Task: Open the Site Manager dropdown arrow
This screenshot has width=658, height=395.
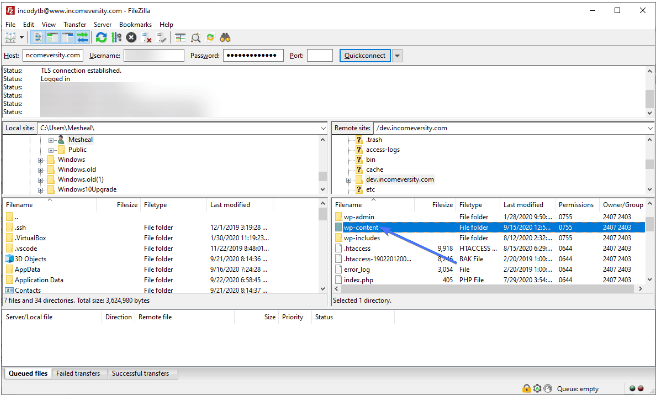Action: (22, 38)
